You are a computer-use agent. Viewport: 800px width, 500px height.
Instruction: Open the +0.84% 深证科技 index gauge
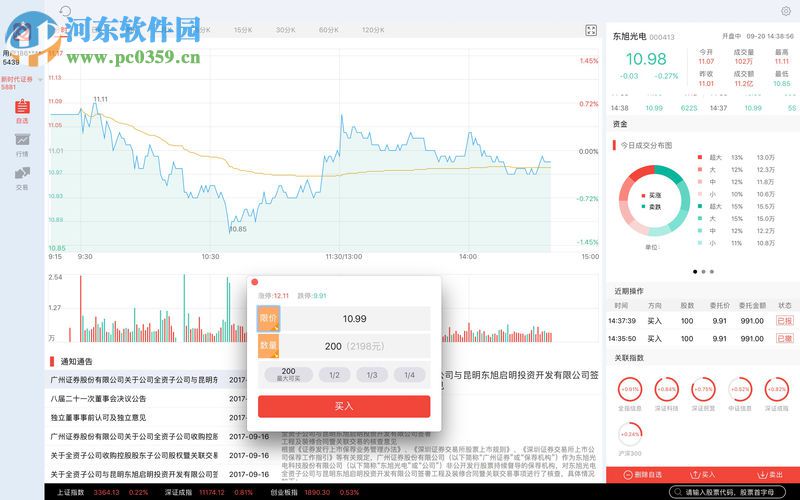click(x=666, y=389)
